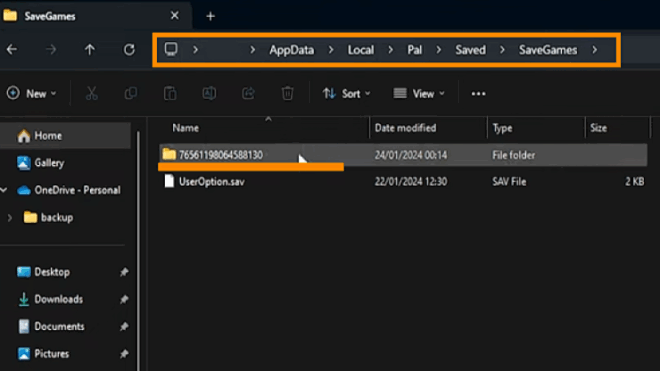
Task: Click the Rename icon
Action: (209, 93)
